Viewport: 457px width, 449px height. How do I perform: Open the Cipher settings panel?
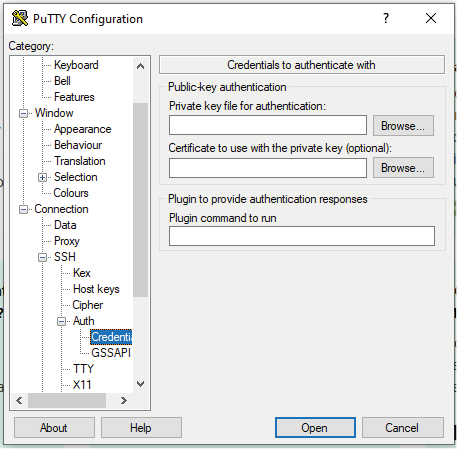88,305
